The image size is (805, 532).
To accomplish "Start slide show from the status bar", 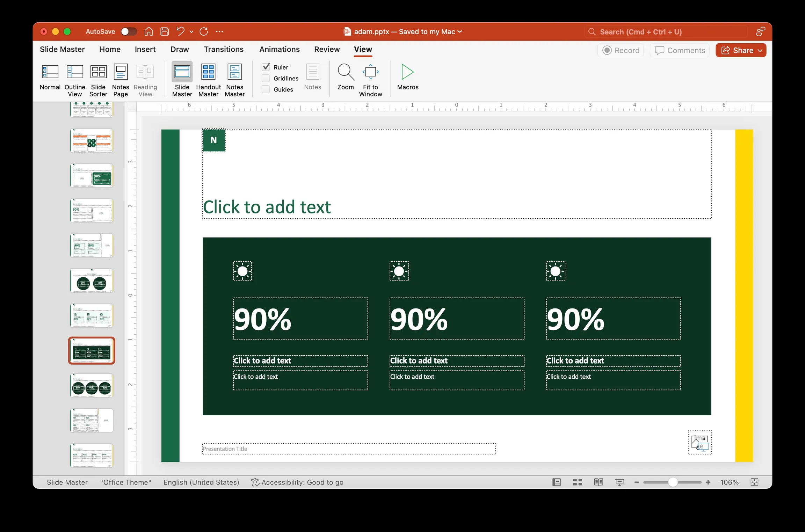I will [x=619, y=482].
